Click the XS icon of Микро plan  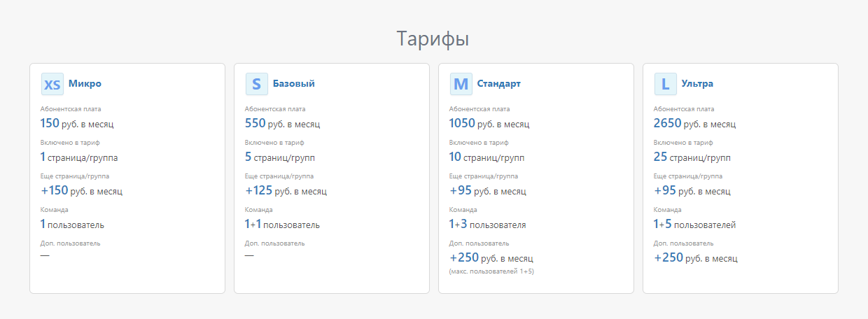pyautogui.click(x=52, y=84)
